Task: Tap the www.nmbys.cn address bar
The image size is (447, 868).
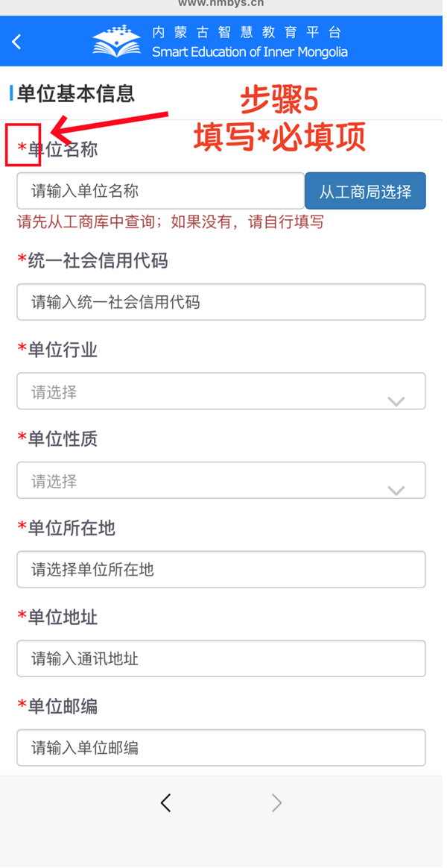Action: point(221,4)
